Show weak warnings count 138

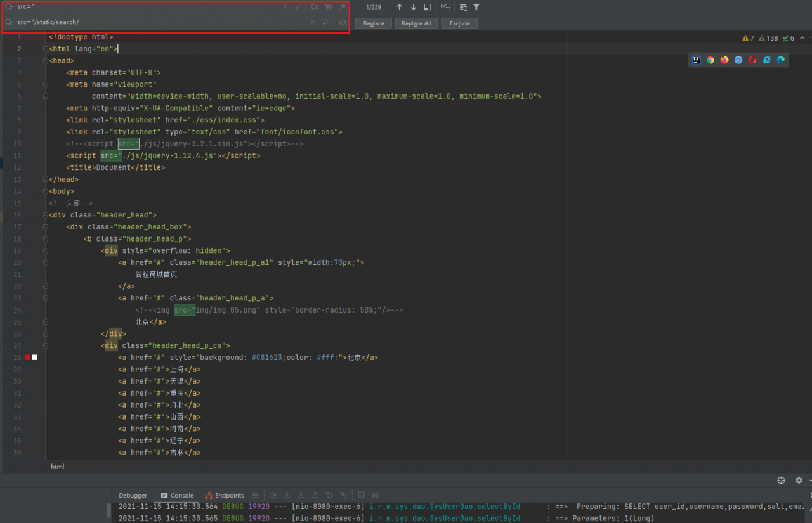pyautogui.click(x=768, y=38)
